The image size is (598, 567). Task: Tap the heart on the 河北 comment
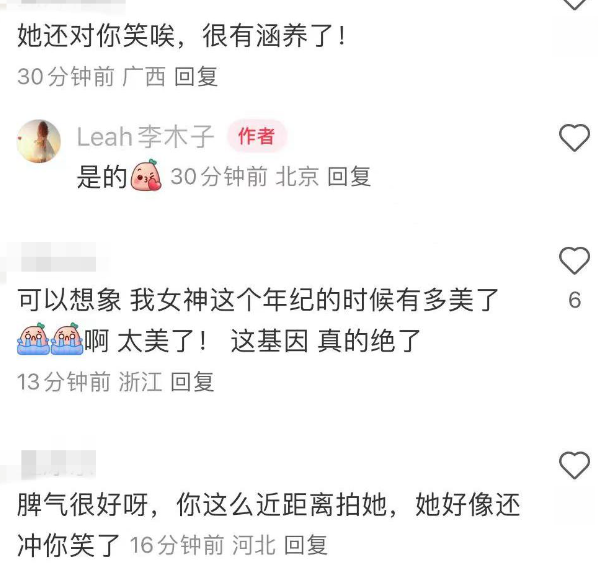(574, 465)
